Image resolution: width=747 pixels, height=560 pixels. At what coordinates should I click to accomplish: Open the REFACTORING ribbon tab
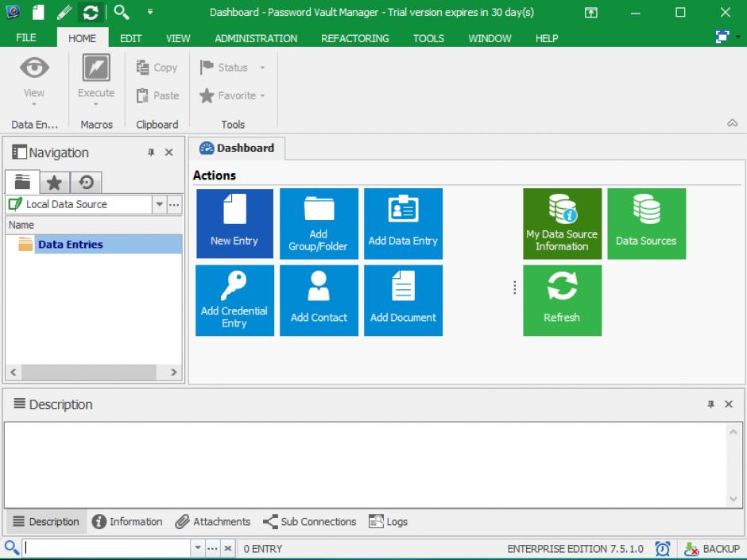(x=355, y=38)
